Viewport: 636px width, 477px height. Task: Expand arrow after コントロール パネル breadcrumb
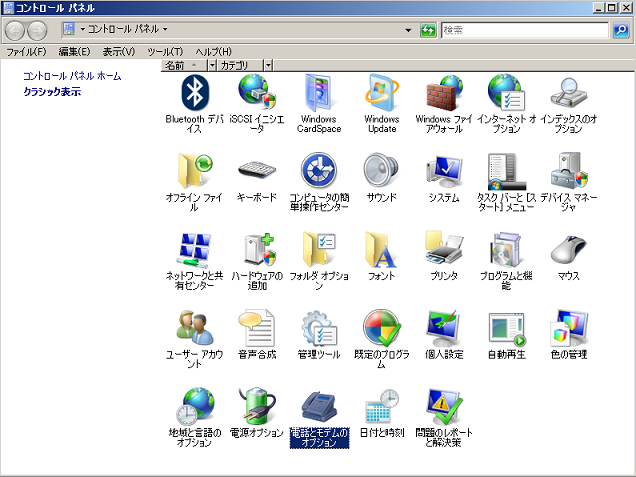pos(165,29)
